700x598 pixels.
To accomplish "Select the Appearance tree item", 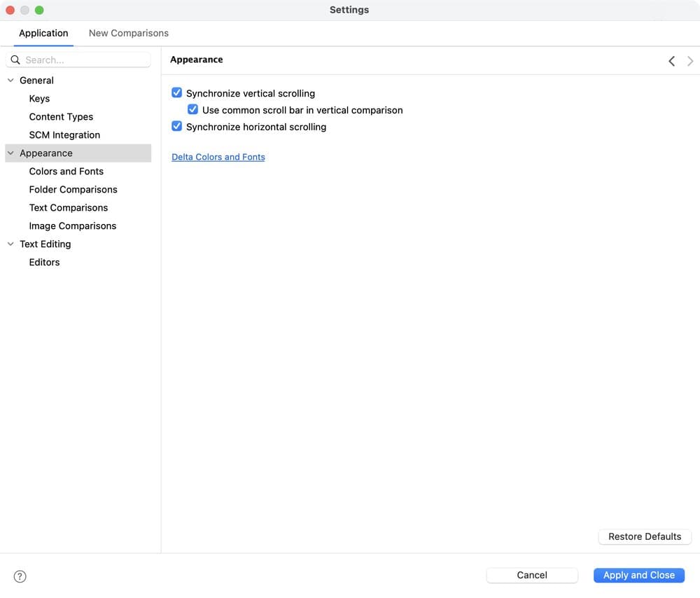I will [78, 153].
